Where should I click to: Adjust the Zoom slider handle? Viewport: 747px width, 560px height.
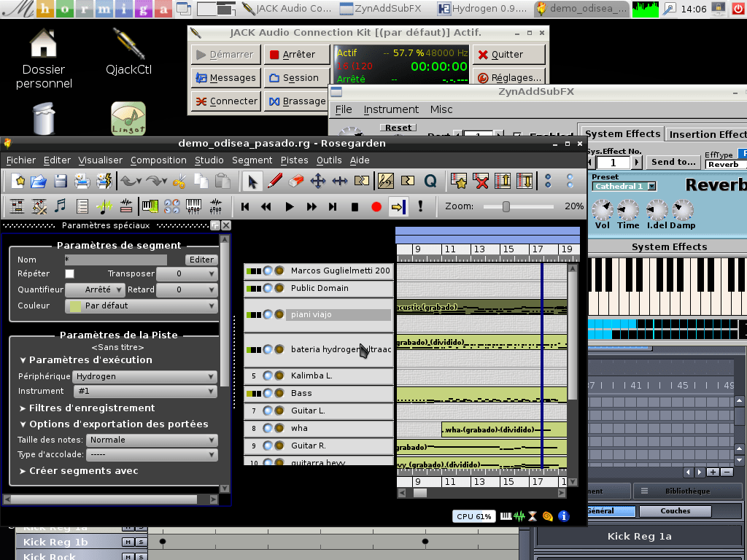click(x=506, y=206)
